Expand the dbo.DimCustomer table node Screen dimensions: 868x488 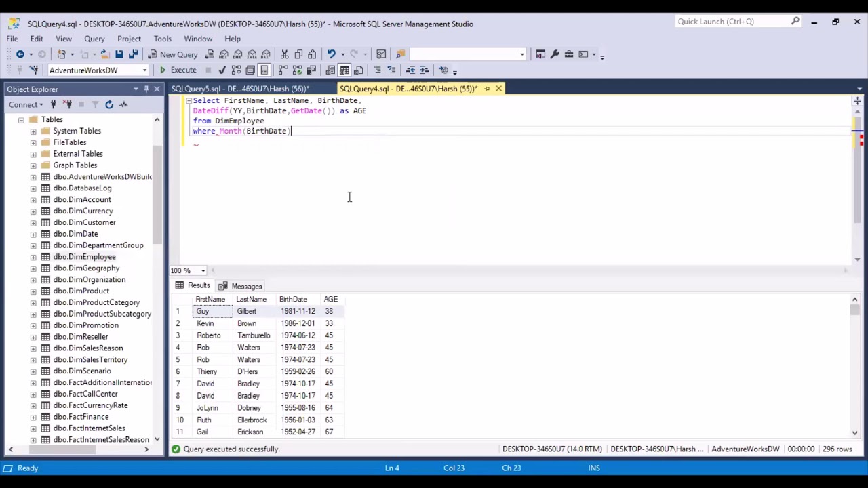point(33,222)
